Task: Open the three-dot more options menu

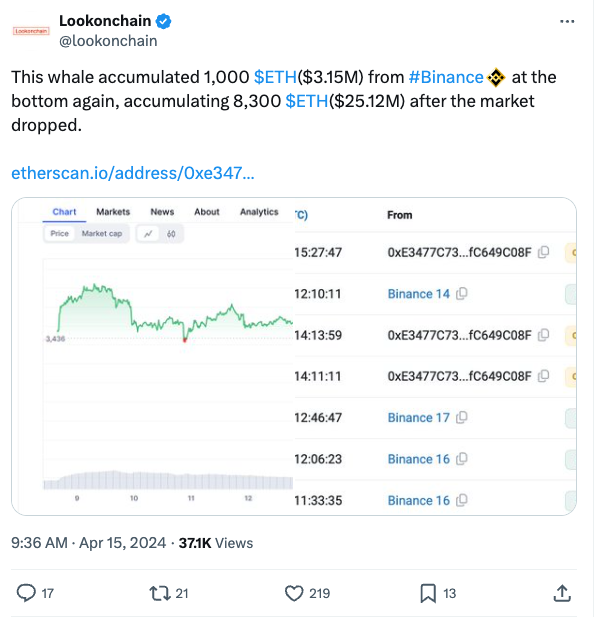Action: 567,22
